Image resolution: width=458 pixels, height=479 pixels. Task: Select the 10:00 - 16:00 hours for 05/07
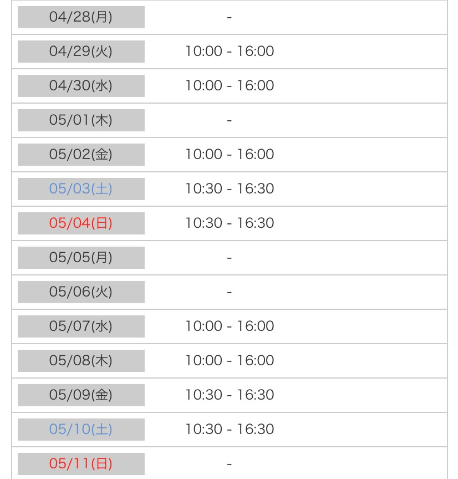(230, 326)
